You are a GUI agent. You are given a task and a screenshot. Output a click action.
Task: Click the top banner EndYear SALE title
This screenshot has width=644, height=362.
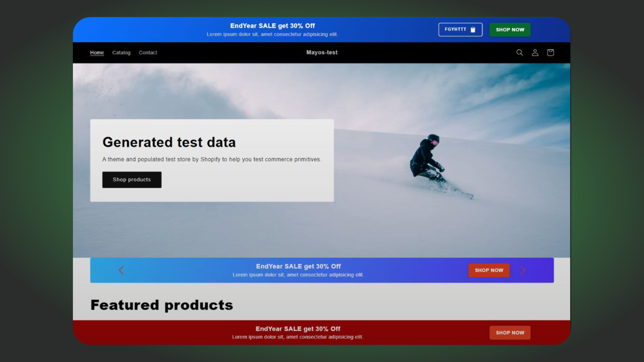click(272, 26)
